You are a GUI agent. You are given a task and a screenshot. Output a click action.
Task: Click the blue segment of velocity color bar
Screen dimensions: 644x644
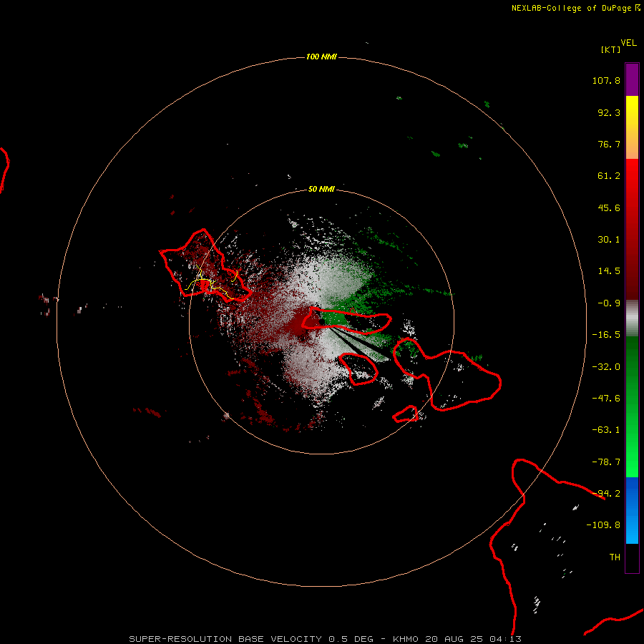coord(632,510)
